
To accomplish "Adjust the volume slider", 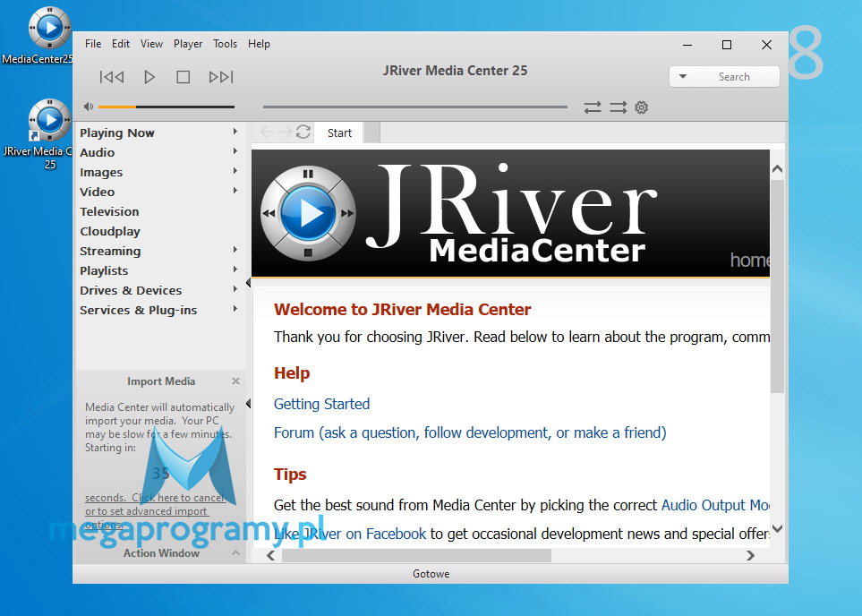I will point(166,107).
